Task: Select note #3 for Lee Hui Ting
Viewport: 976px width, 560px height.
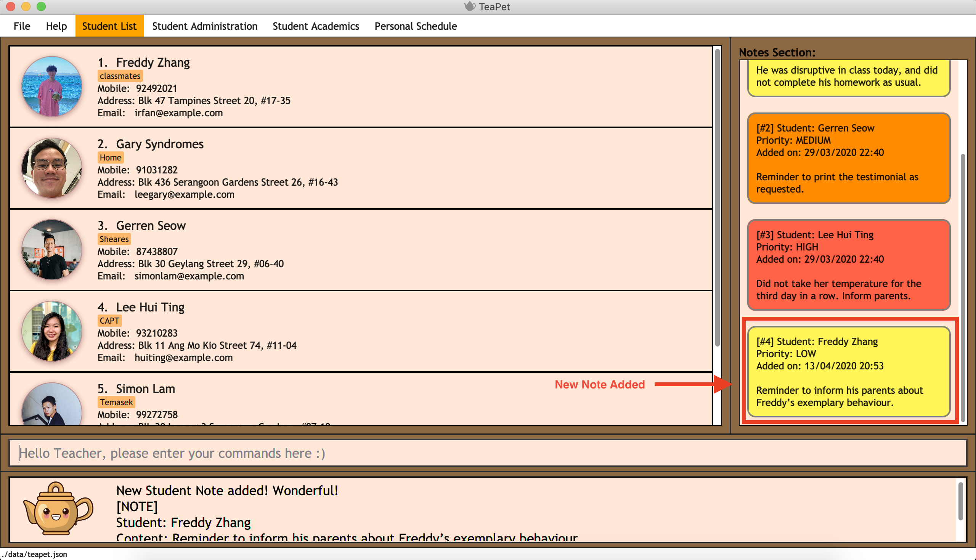Action: tap(849, 265)
